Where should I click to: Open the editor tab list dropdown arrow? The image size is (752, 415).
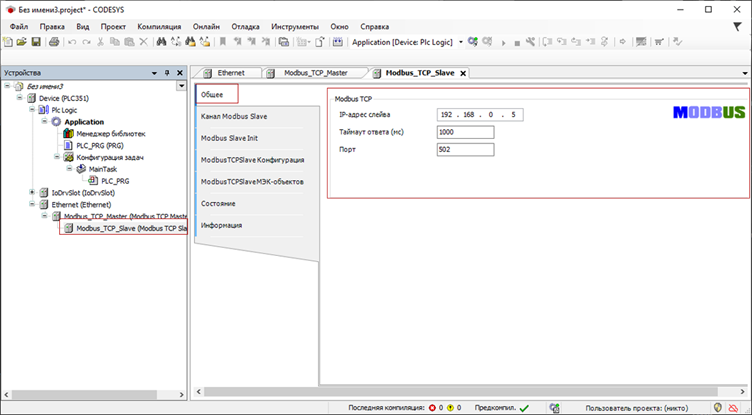coord(745,73)
